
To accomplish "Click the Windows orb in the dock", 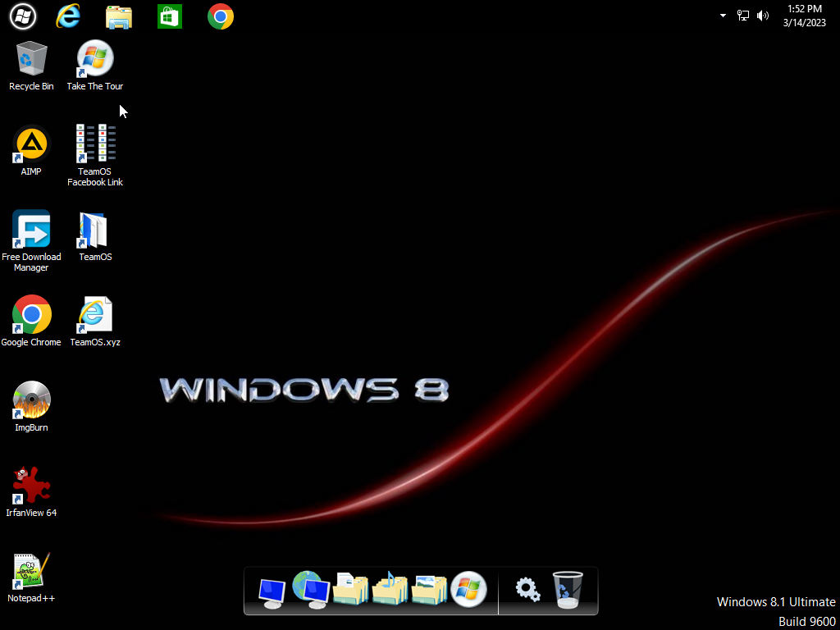I will 468,589.
